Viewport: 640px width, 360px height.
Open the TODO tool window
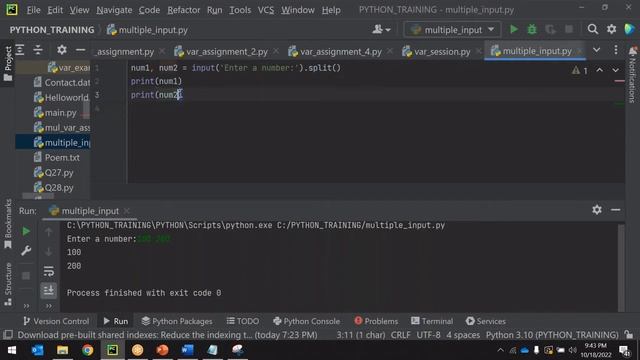(242, 321)
